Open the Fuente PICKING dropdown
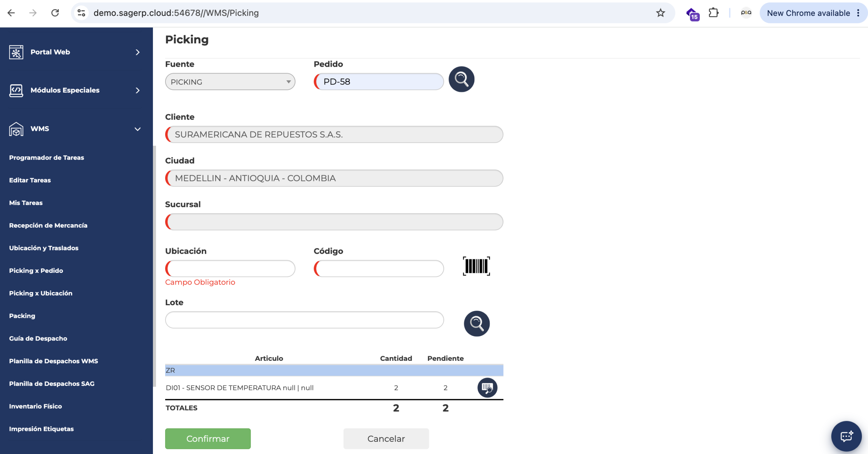 [x=230, y=82]
